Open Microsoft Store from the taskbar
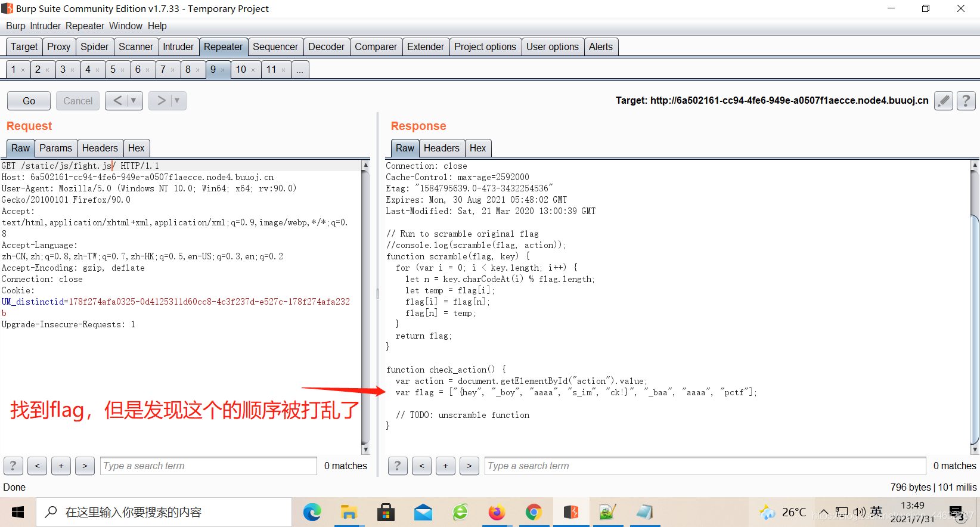This screenshot has height=527, width=980. (386, 512)
